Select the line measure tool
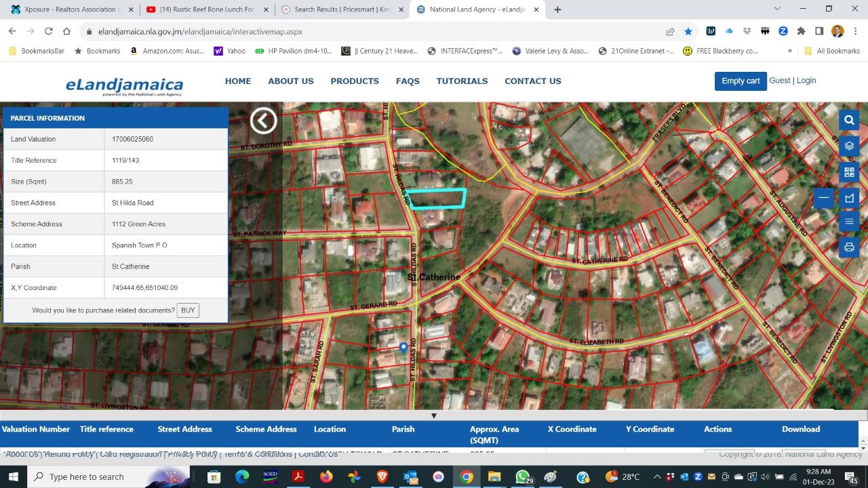 [824, 198]
